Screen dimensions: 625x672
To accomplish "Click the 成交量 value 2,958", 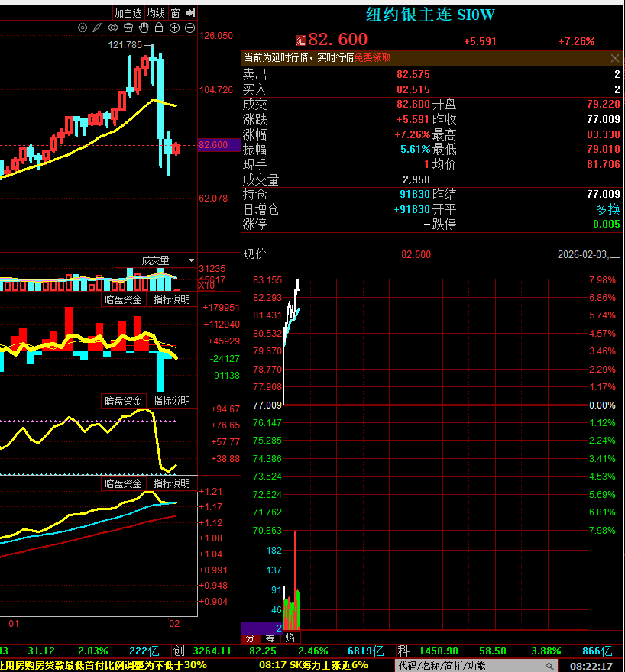I will coord(416,179).
